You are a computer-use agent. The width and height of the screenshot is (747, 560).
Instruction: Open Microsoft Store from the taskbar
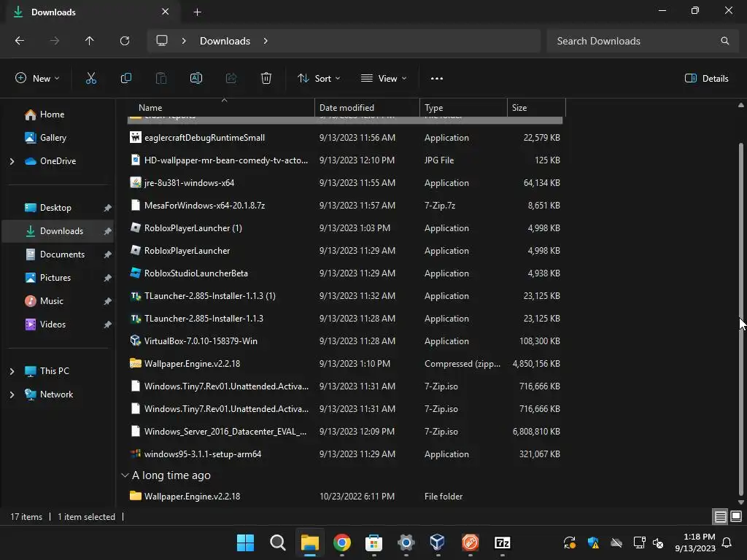point(374,542)
